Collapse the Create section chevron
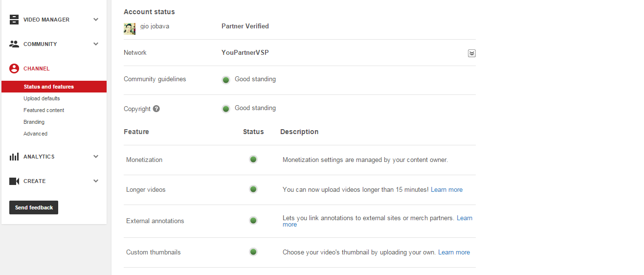Screen dimensions: 644x275 coord(96,181)
